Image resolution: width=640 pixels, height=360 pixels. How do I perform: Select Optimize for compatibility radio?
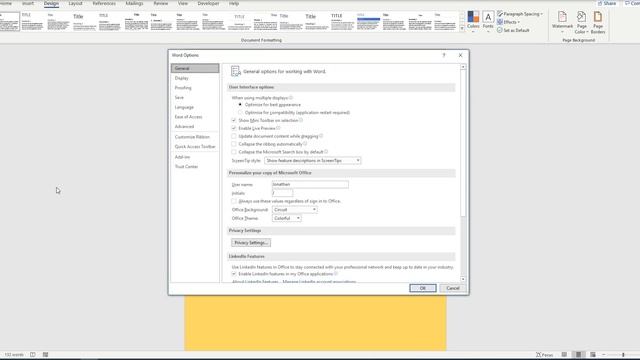point(240,112)
